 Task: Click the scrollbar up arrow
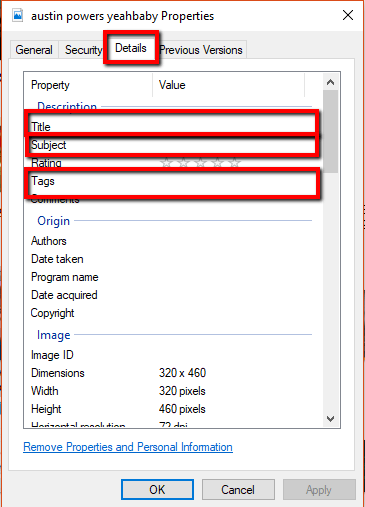pos(330,82)
